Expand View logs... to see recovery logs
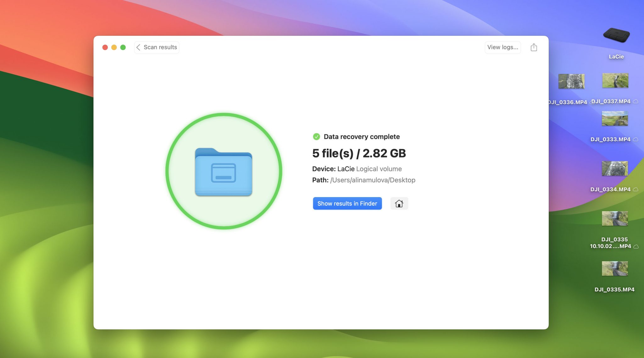 point(502,47)
